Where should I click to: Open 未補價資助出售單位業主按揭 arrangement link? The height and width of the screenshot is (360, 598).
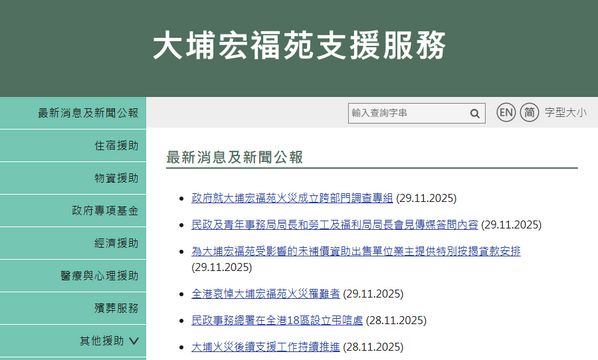pyautogui.click(x=356, y=251)
